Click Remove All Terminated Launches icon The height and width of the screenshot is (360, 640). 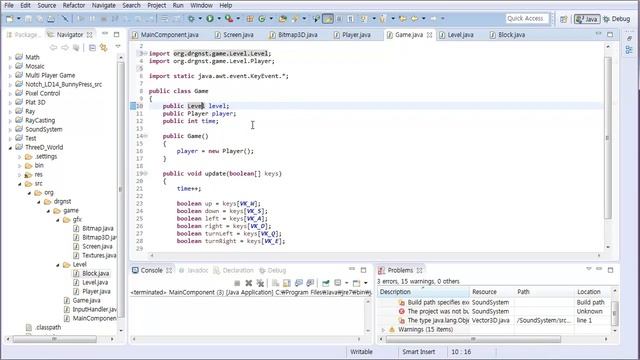(260, 283)
